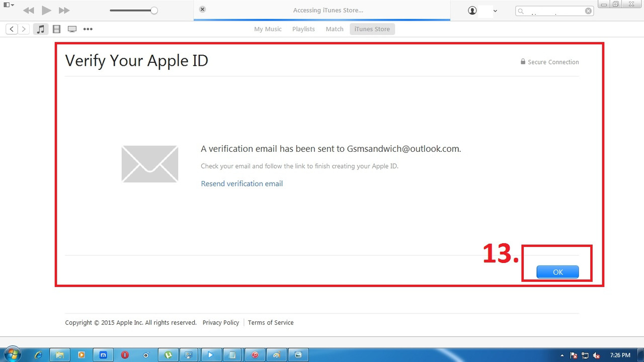The height and width of the screenshot is (362, 644).
Task: Confirm with the blue OK button
Action: click(557, 272)
